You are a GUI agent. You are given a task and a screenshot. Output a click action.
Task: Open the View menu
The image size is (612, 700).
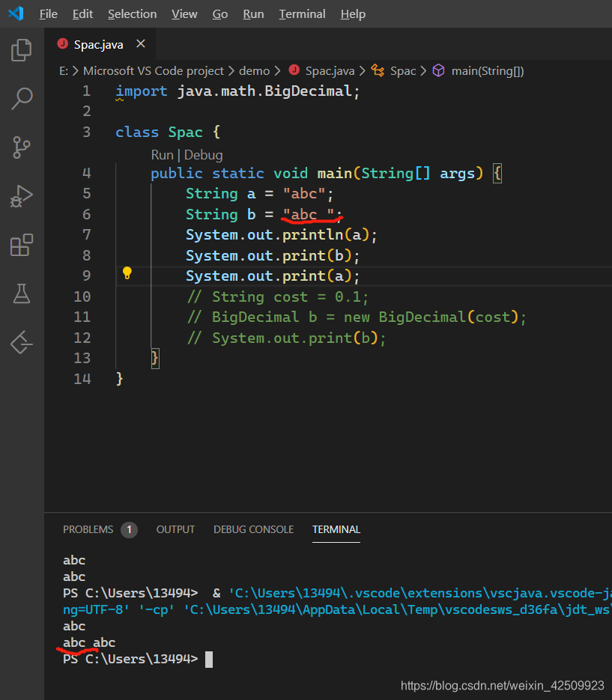[x=184, y=13]
